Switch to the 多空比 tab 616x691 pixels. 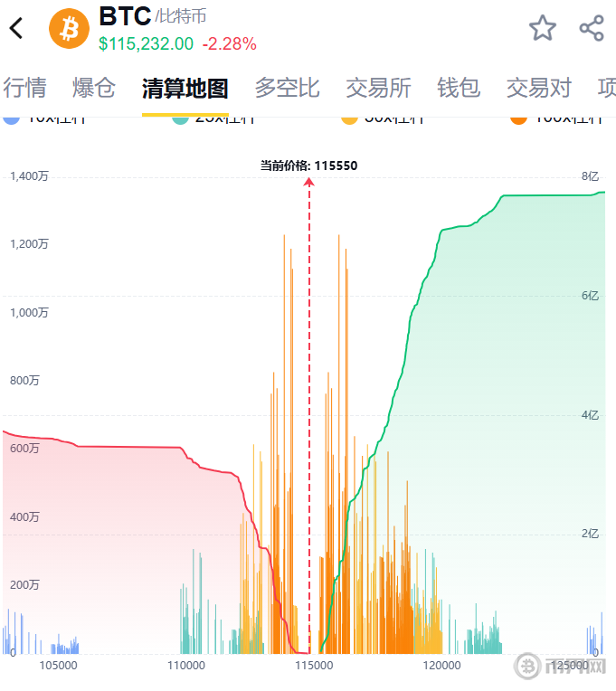(287, 88)
